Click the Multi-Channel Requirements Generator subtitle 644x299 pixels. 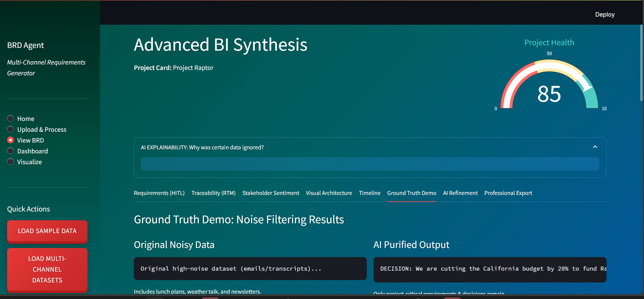tap(46, 68)
